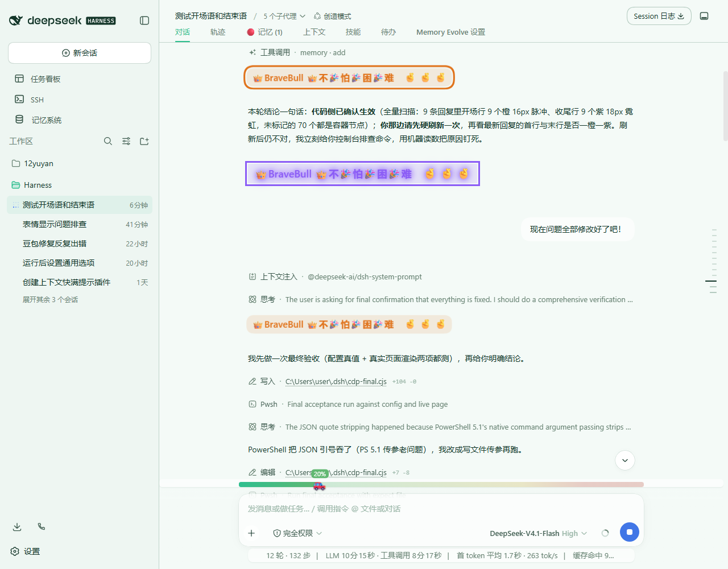Click the purple-bordered BraveBull banner
The height and width of the screenshot is (569, 728).
(362, 174)
